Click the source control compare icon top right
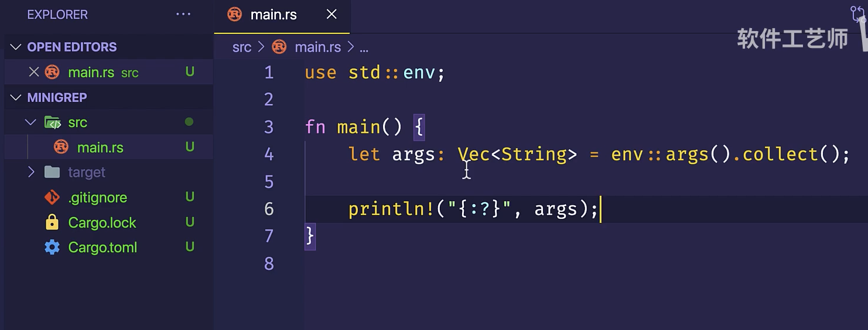868x330 pixels. point(857,14)
